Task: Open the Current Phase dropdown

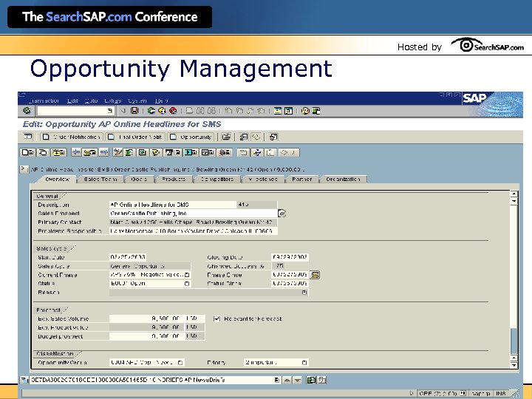Action: point(187,275)
